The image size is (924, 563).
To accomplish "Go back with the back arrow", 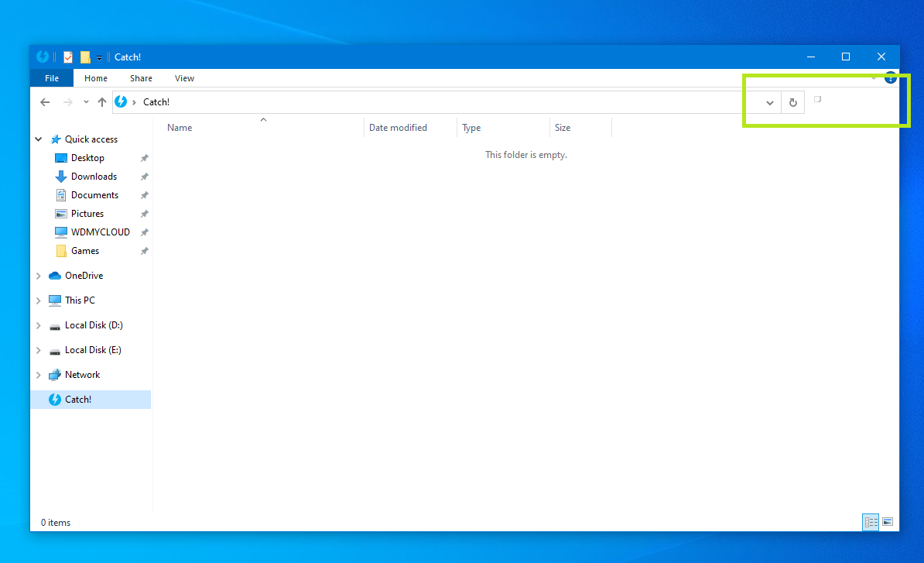I will click(x=45, y=102).
